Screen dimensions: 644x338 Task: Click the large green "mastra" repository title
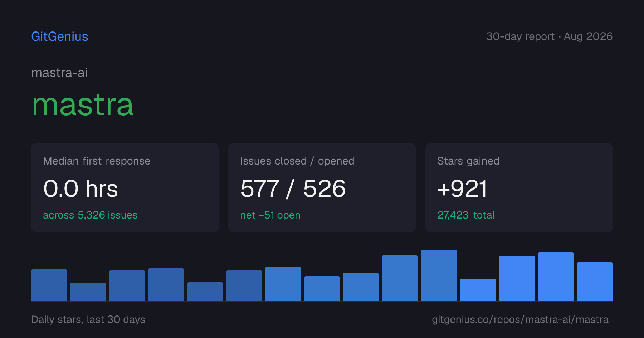tap(83, 104)
